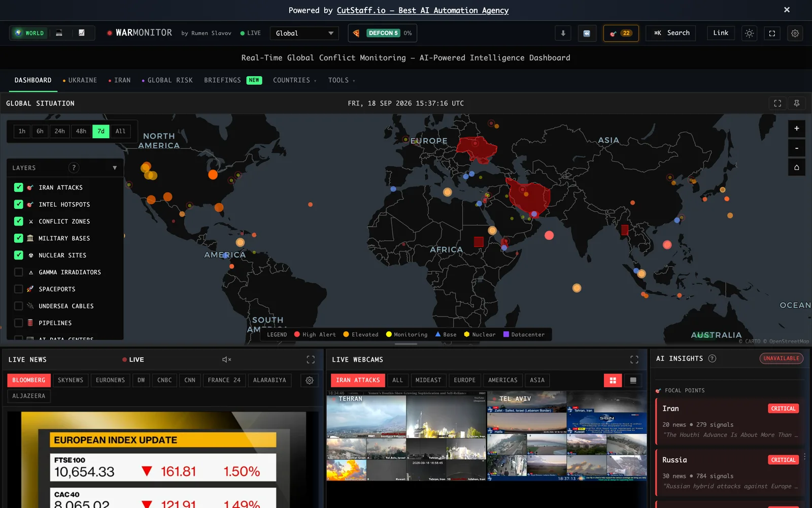Expand the Global Situation map panel
812x508 pixels.
pos(777,103)
